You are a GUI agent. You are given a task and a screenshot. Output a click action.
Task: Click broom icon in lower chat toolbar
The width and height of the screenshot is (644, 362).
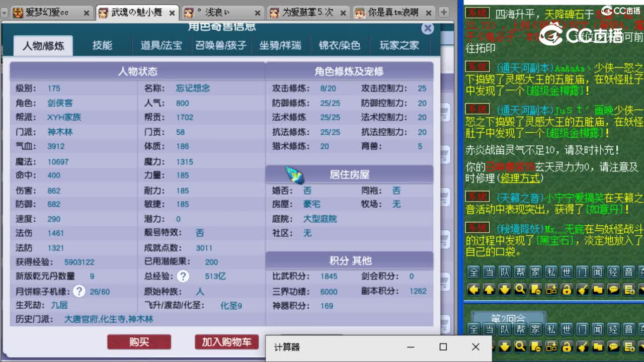583,346
